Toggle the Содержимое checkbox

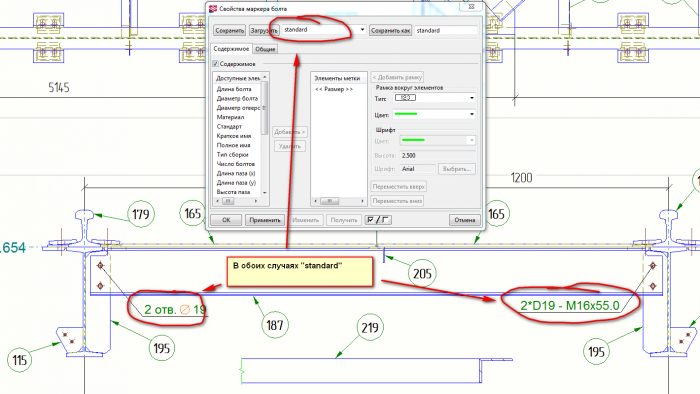(x=215, y=64)
